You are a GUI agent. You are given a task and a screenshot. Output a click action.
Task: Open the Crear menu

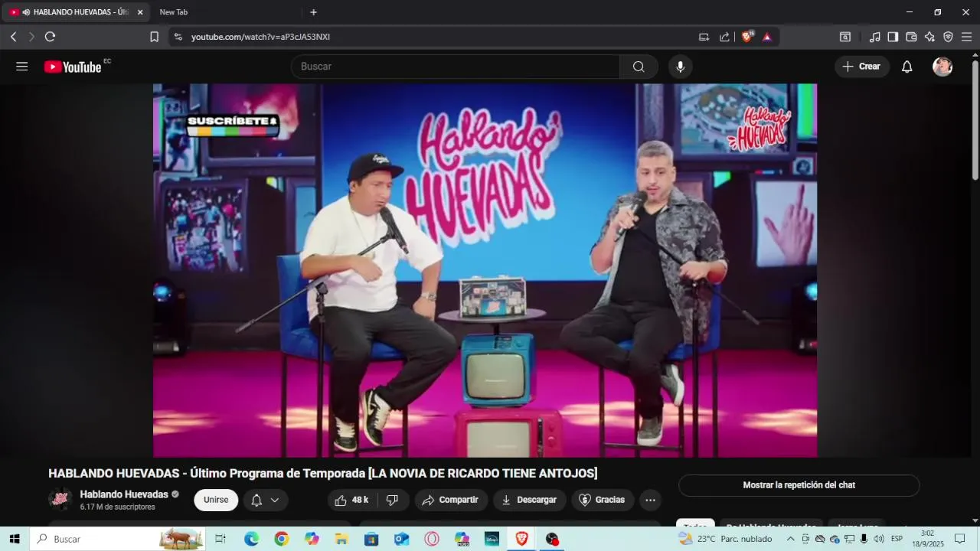tap(862, 67)
